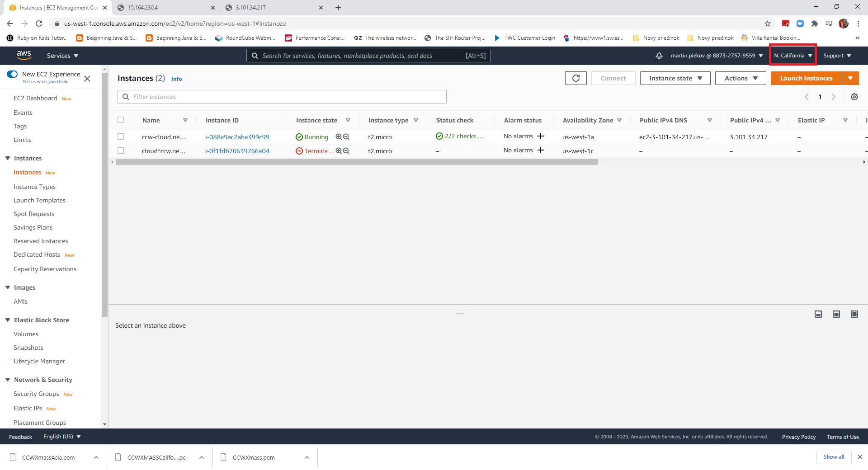Viewport: 868px width, 470px height.
Task: Click the AWS services search box
Action: click(368, 56)
